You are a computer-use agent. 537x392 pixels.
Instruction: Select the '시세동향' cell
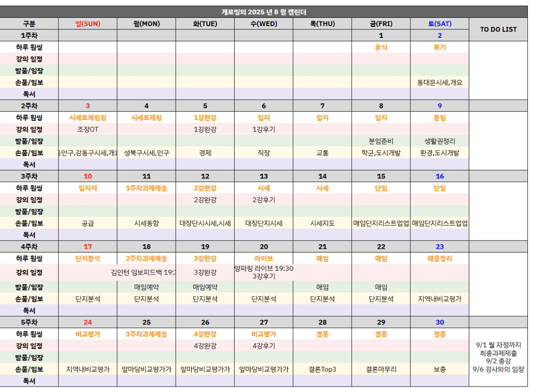click(x=146, y=223)
